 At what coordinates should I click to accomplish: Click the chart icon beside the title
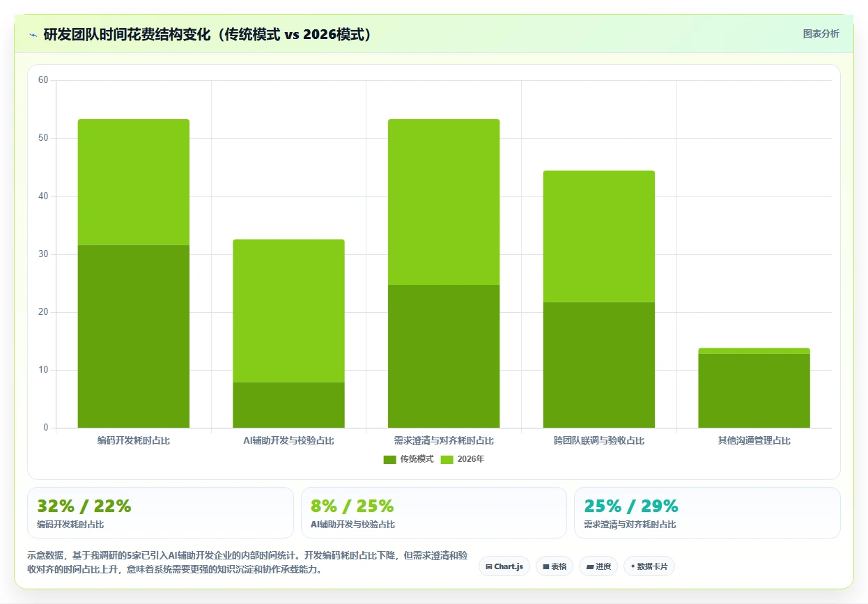[x=33, y=34]
